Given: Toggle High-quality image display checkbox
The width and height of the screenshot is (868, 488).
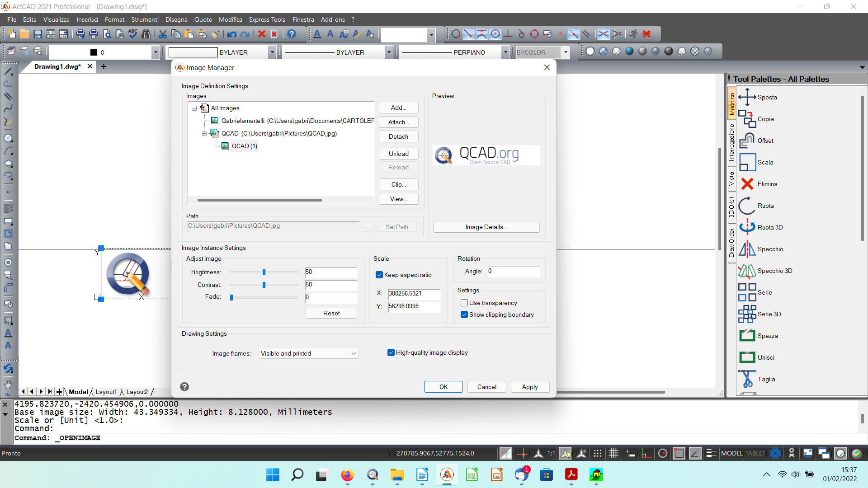Looking at the screenshot, I should click(x=391, y=352).
